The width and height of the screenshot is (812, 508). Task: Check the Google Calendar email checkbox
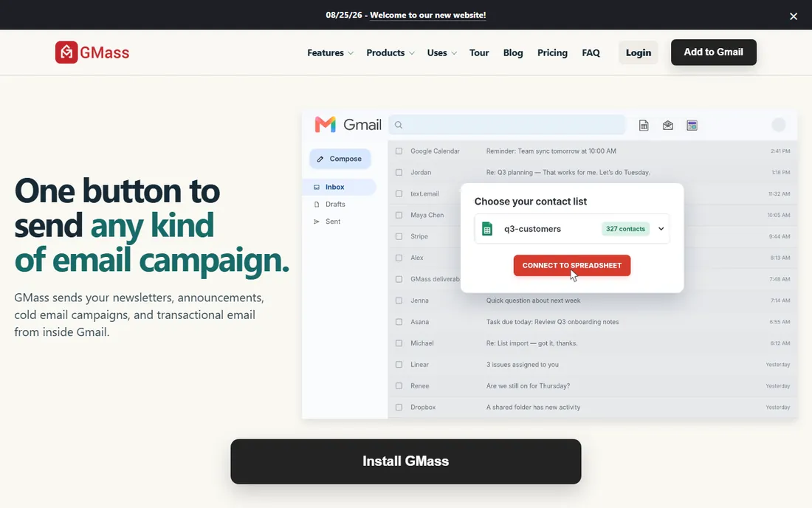pos(399,151)
